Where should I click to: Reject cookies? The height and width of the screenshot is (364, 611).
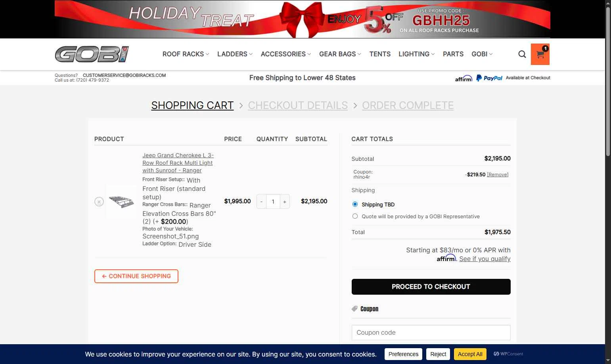point(438,354)
